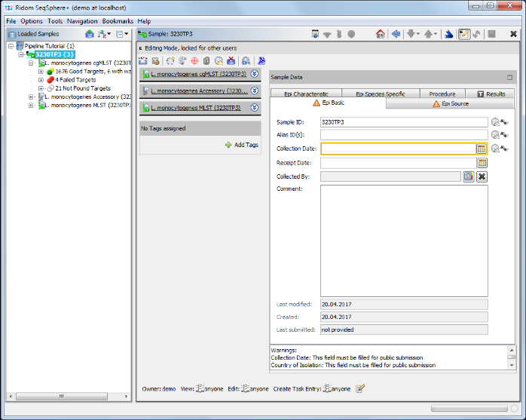This screenshot has height=420, width=526.
Task: Click the red crosshair target icon
Action: [x=194, y=61]
